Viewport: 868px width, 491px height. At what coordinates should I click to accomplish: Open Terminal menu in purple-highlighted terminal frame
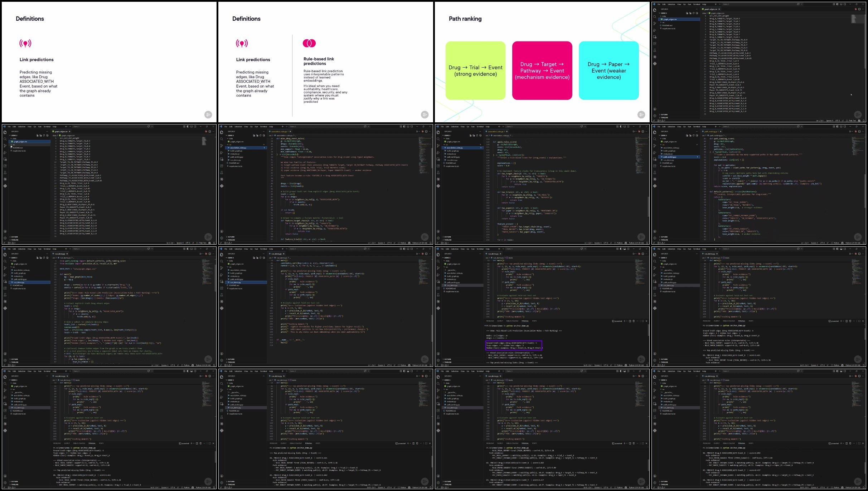pos(480,249)
